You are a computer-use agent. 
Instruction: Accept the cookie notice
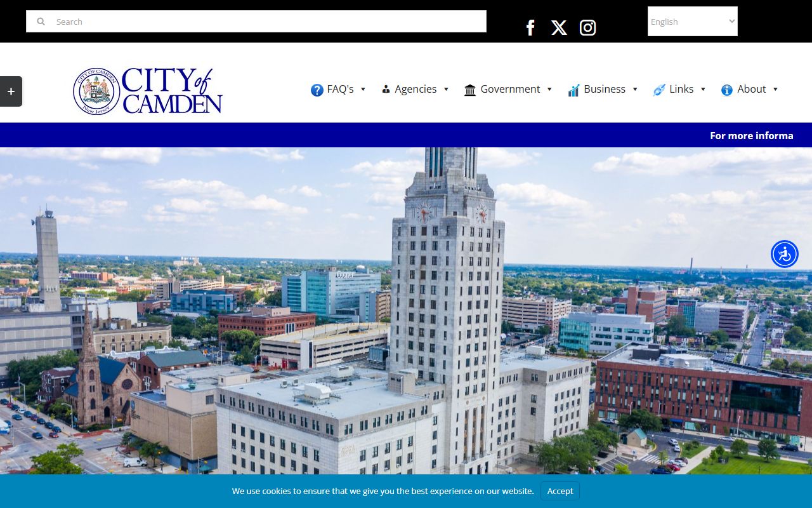coord(560,491)
